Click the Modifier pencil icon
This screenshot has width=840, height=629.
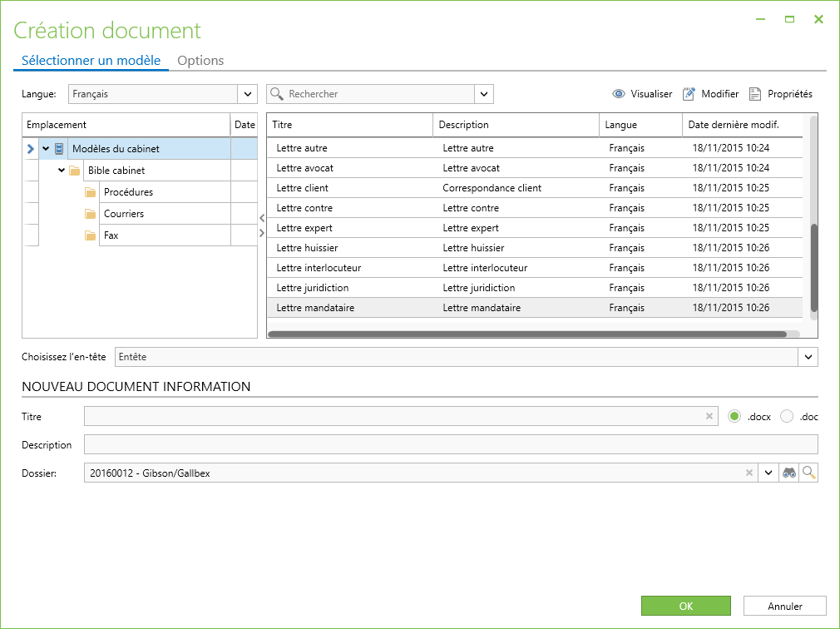tap(689, 94)
